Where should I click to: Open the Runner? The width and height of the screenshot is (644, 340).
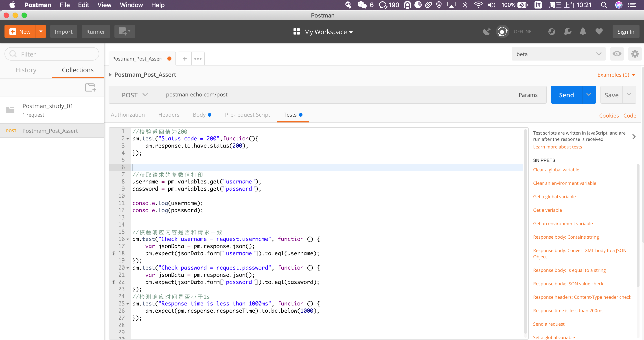96,31
